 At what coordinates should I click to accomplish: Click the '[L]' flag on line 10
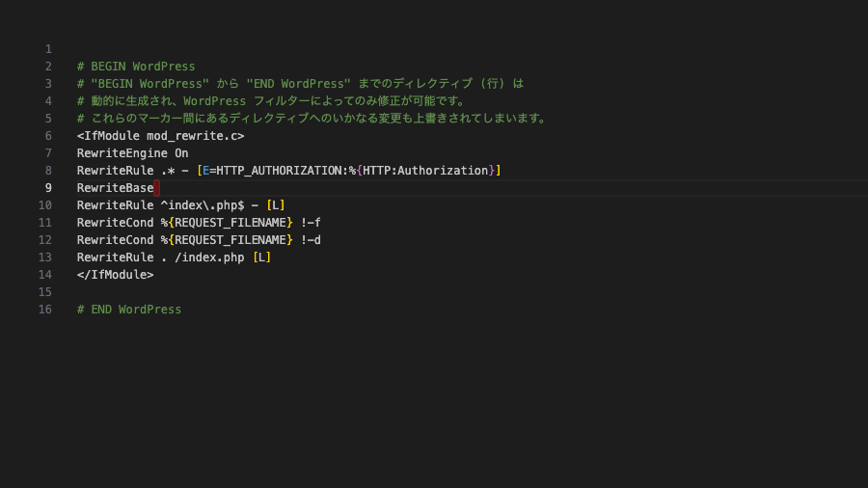(276, 205)
